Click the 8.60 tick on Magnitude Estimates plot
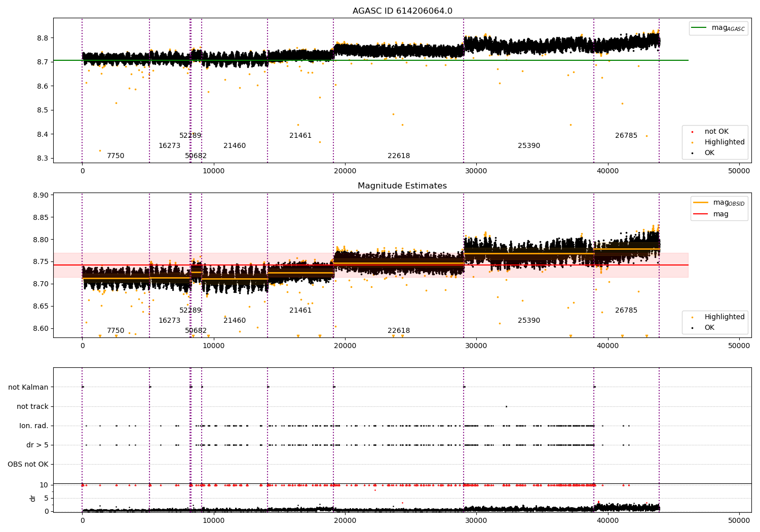760x532 pixels. click(x=40, y=328)
